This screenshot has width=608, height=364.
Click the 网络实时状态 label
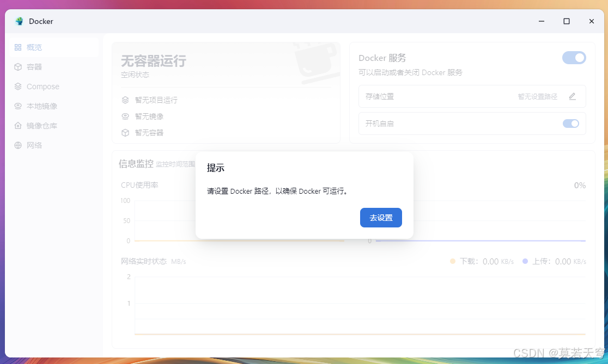144,261
